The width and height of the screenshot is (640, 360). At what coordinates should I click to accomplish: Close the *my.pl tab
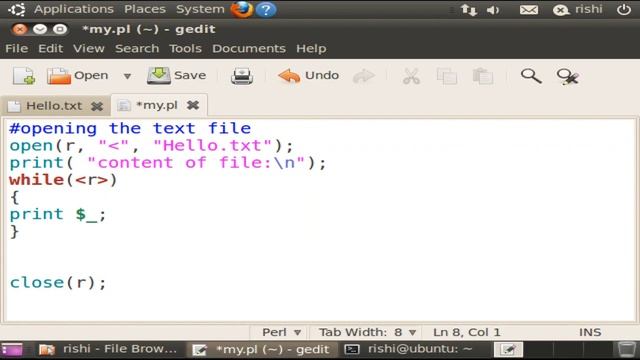tap(193, 105)
